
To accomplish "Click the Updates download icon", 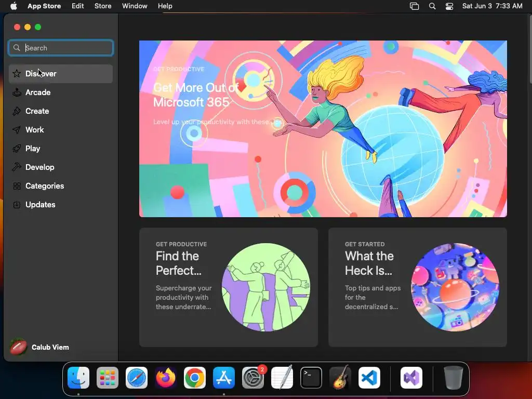I will coord(17,205).
